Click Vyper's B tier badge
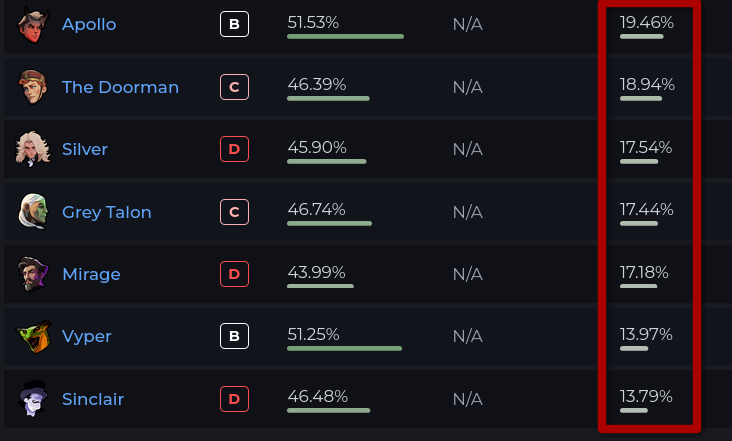 [234, 336]
